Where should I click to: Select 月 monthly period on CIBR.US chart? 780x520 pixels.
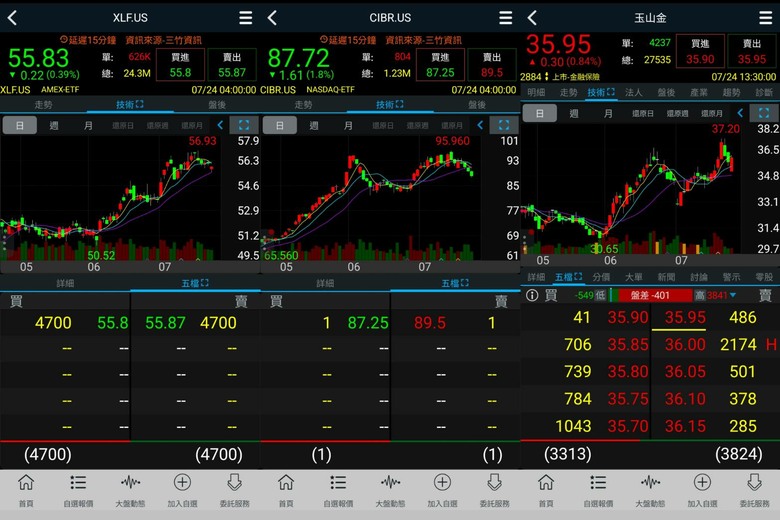348,125
